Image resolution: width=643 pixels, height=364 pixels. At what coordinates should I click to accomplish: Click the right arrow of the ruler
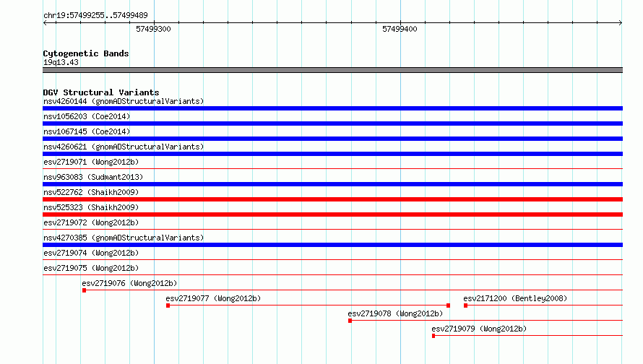pyautogui.click(x=621, y=23)
